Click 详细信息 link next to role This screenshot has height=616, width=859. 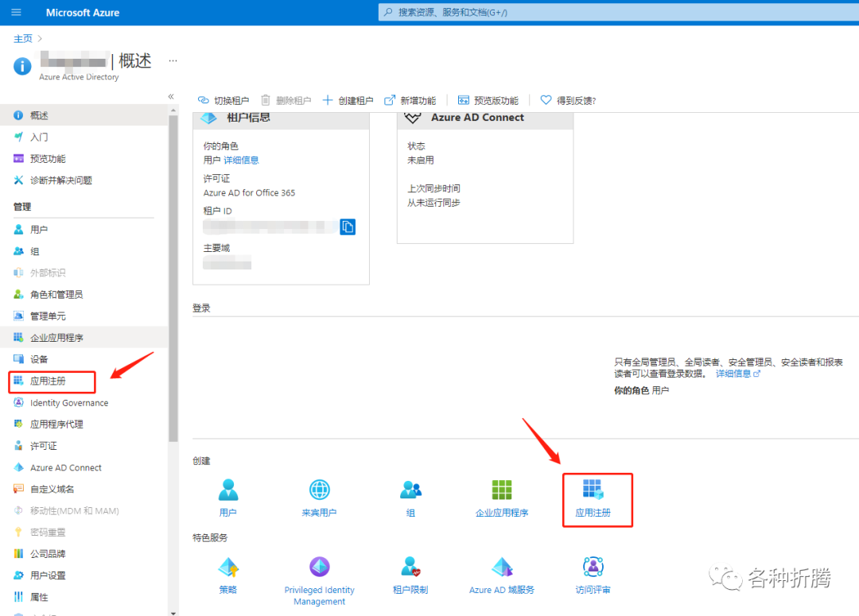point(241,161)
